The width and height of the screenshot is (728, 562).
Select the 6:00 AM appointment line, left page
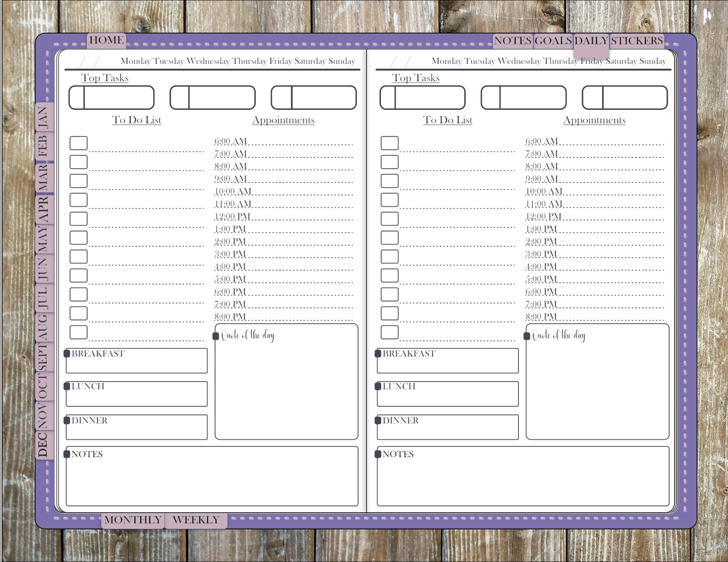(283, 141)
